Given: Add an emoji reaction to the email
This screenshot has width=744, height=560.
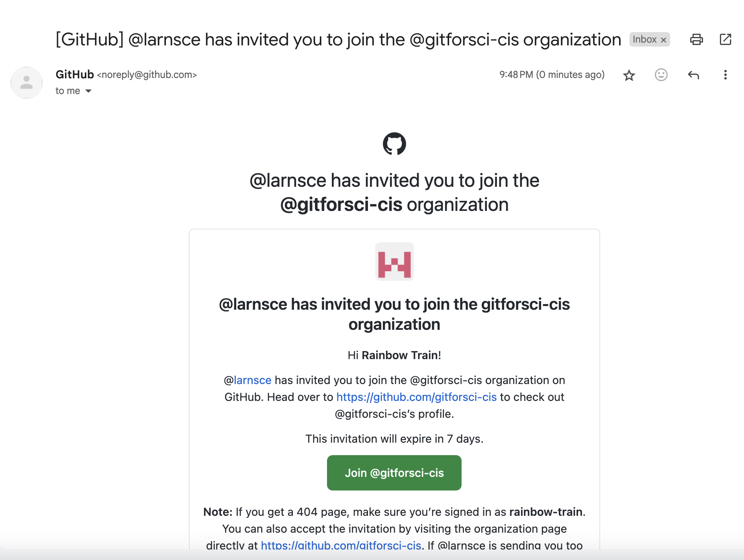Looking at the screenshot, I should coord(661,75).
